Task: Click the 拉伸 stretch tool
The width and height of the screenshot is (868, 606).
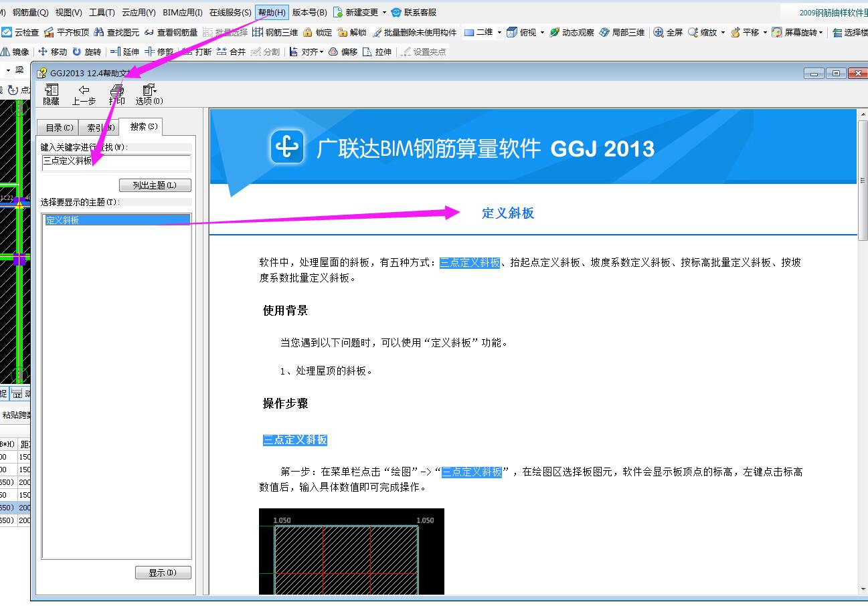Action: (x=377, y=52)
